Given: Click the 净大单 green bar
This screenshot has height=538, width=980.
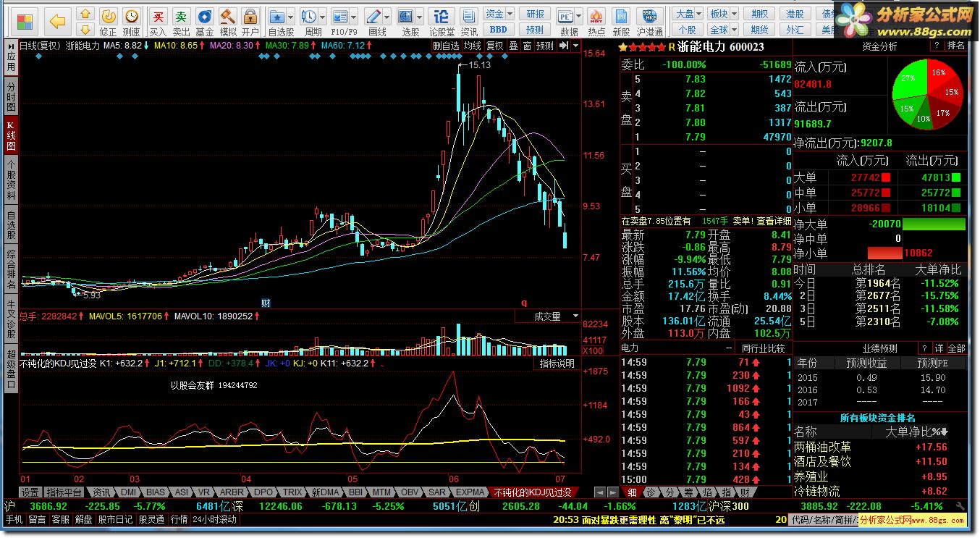Looking at the screenshot, I should click(934, 224).
